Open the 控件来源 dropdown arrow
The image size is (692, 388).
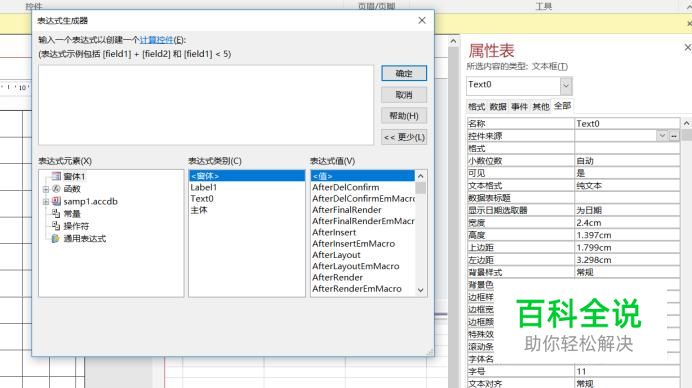point(662,136)
